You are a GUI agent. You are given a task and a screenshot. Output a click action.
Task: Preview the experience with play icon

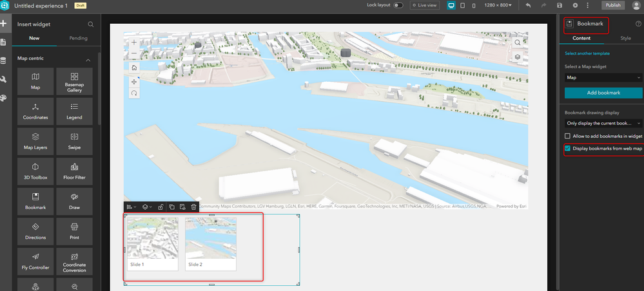575,5
